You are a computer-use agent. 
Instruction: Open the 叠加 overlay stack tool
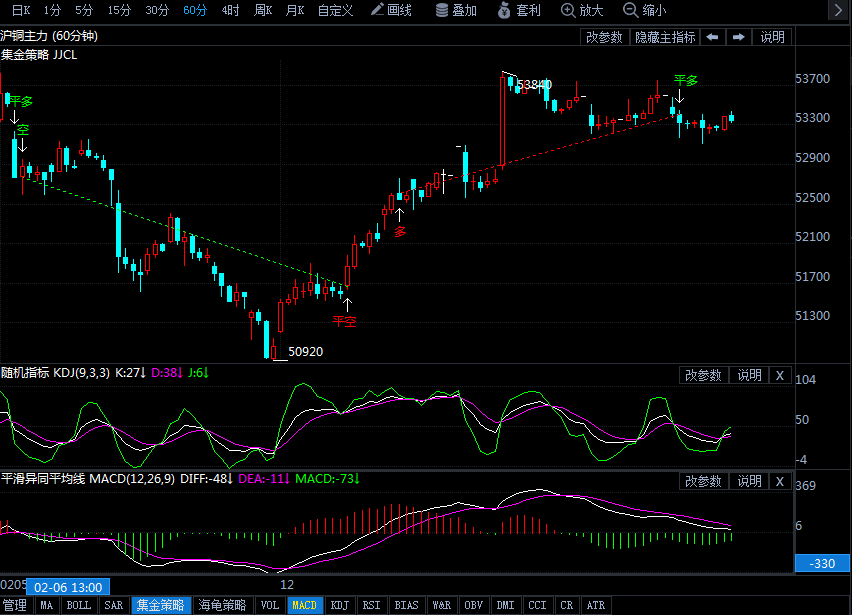pyautogui.click(x=456, y=10)
